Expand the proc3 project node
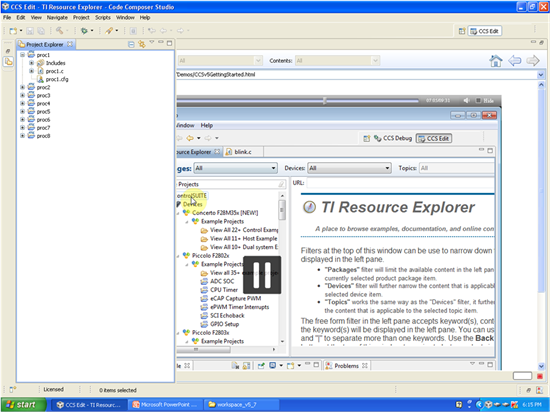Image resolution: width=550 pixels, height=412 pixels. pos(22,95)
